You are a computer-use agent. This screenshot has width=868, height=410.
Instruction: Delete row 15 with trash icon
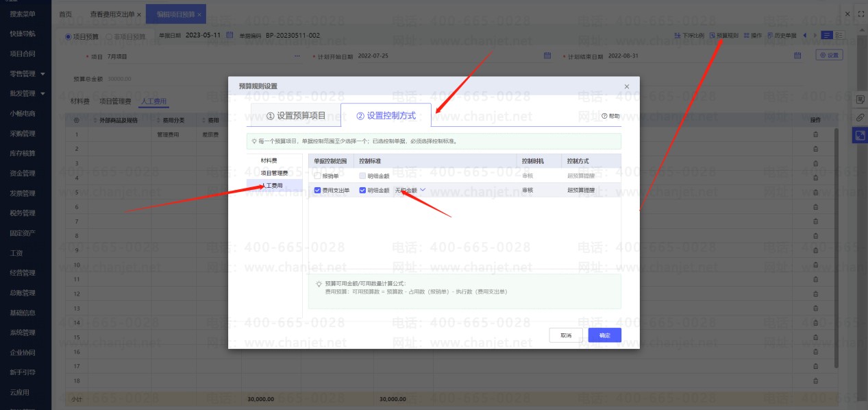click(815, 337)
